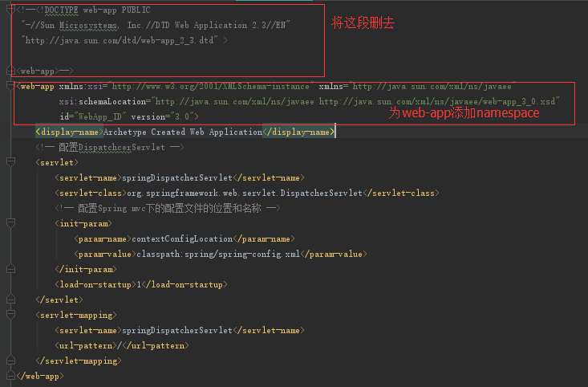
Task: Click the xmlns:xsi attribute name
Action: point(81,87)
